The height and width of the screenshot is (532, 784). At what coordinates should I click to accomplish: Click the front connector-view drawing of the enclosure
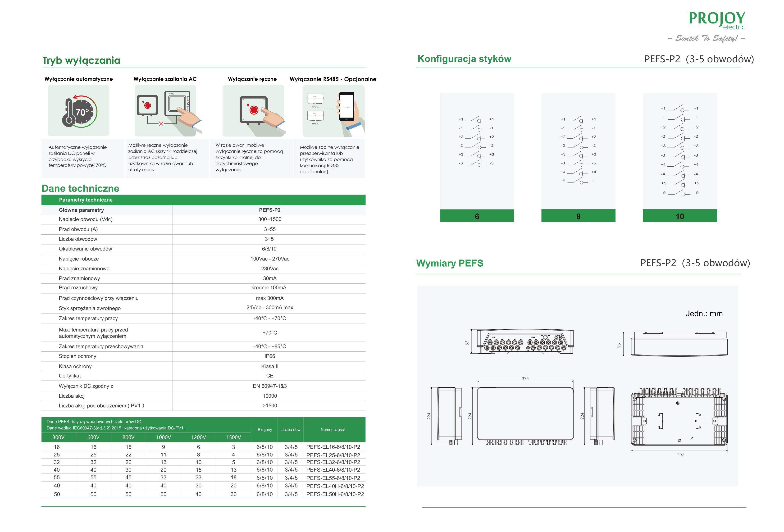525,342
